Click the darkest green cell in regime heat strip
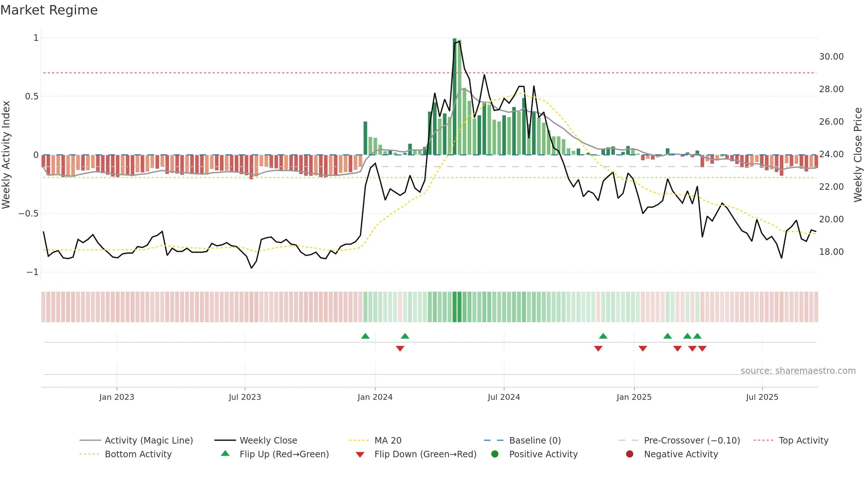The width and height of the screenshot is (868, 488). 455,307
